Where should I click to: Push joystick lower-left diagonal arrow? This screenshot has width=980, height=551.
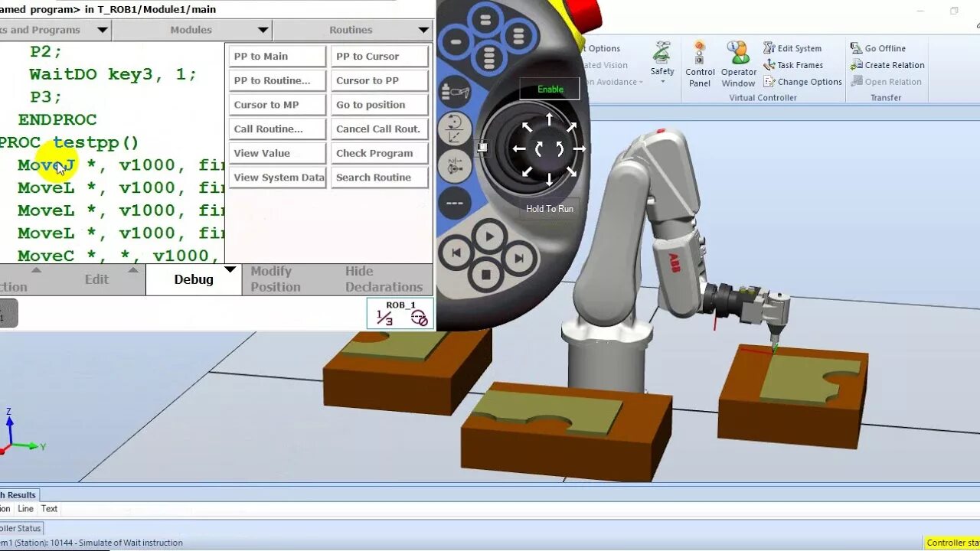(528, 171)
